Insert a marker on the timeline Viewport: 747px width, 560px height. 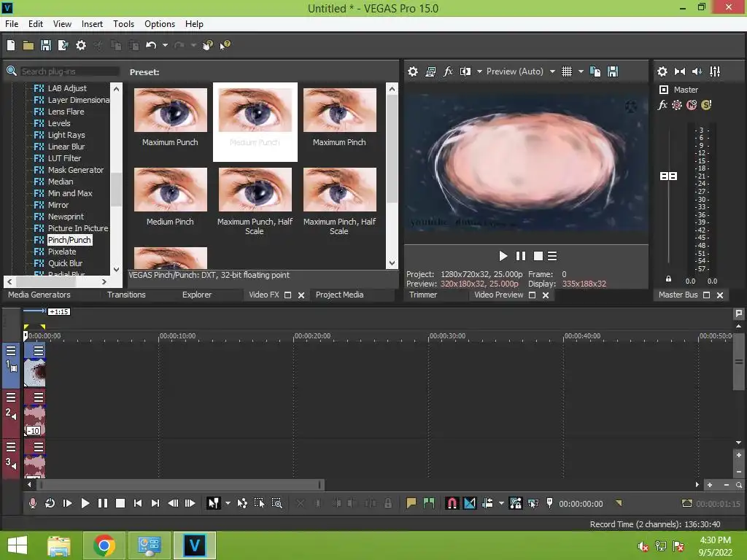[411, 503]
